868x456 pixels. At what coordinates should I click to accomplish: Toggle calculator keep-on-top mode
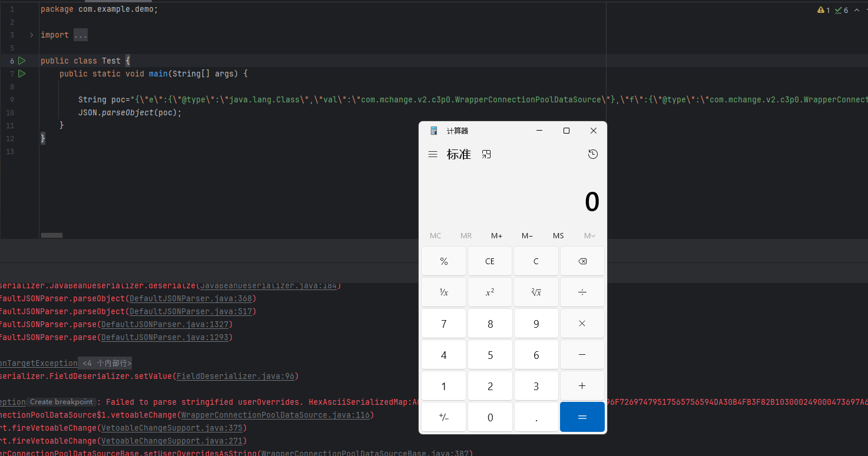point(486,154)
